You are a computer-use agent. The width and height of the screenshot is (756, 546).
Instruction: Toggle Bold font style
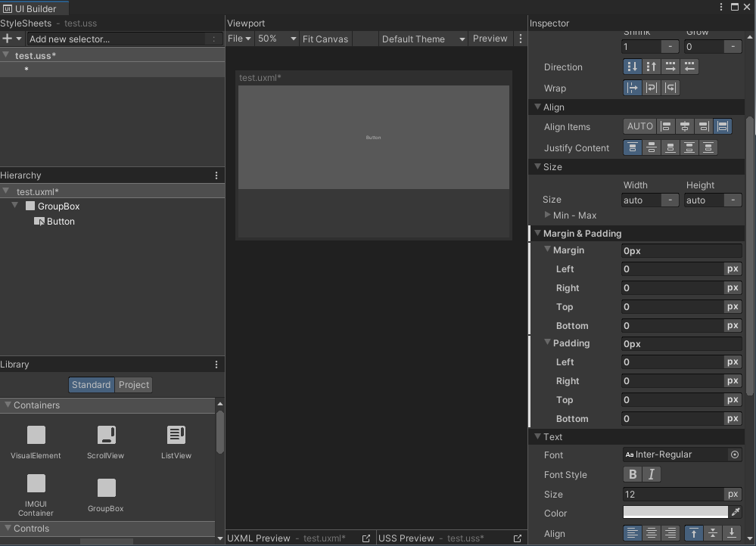click(633, 474)
